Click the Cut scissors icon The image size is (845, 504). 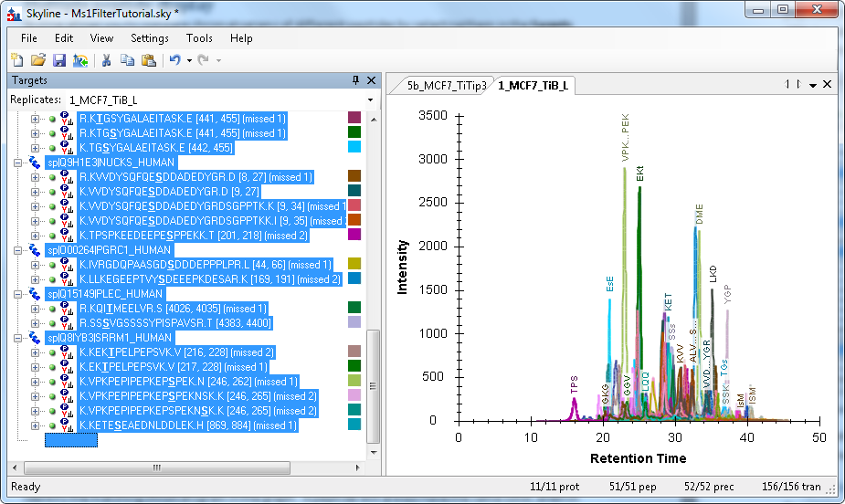coord(106,60)
